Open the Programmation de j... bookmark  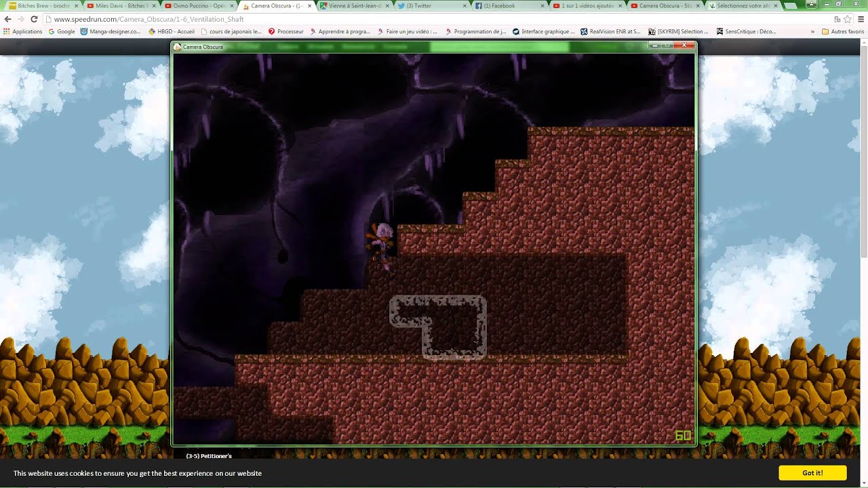click(475, 31)
